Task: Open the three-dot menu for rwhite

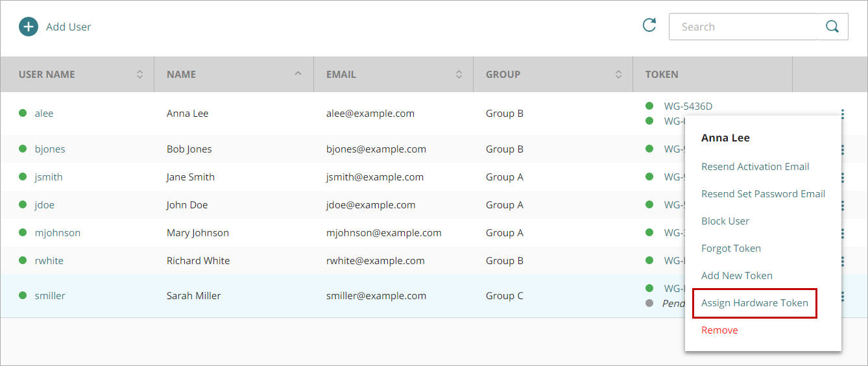Action: pos(842,261)
